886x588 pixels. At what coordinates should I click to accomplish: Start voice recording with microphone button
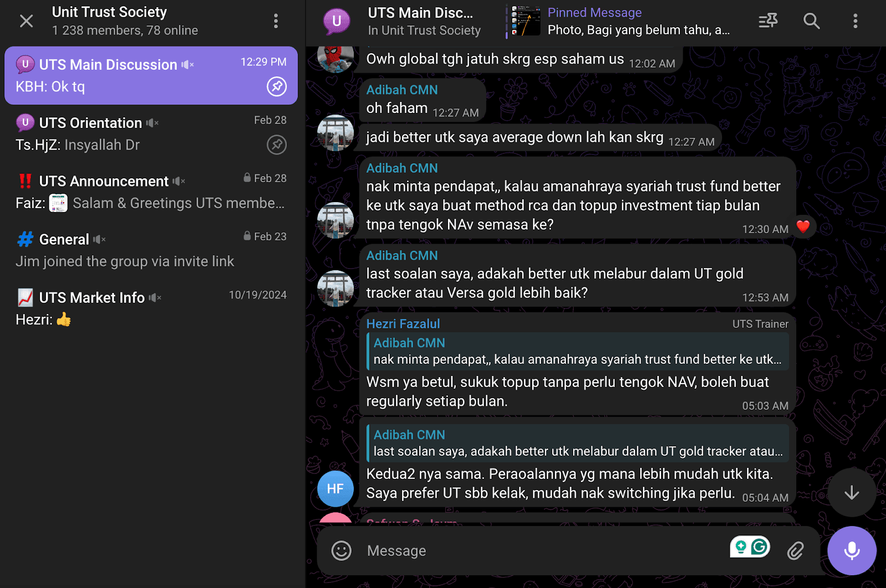(852, 550)
